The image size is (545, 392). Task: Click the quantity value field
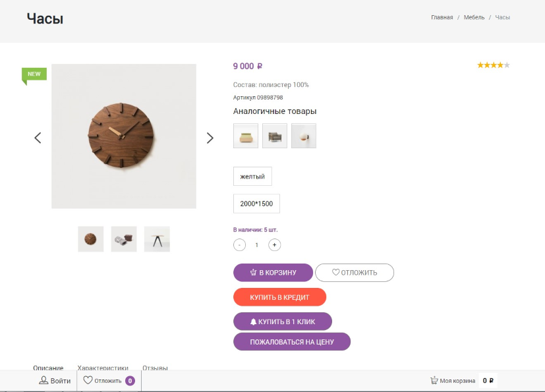tap(257, 245)
